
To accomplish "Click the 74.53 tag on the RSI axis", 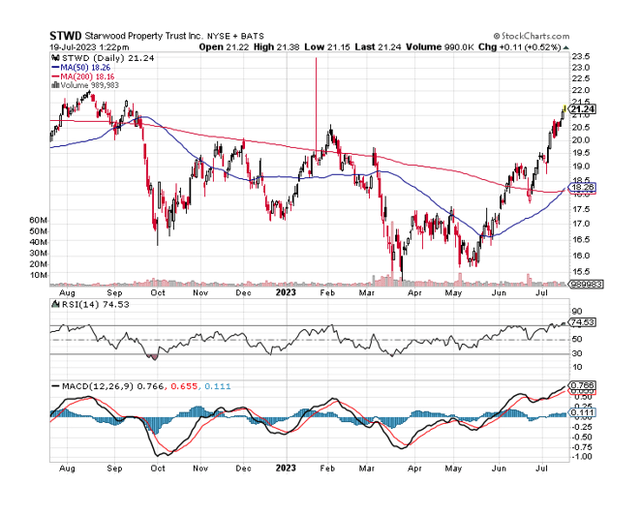I will [x=582, y=322].
